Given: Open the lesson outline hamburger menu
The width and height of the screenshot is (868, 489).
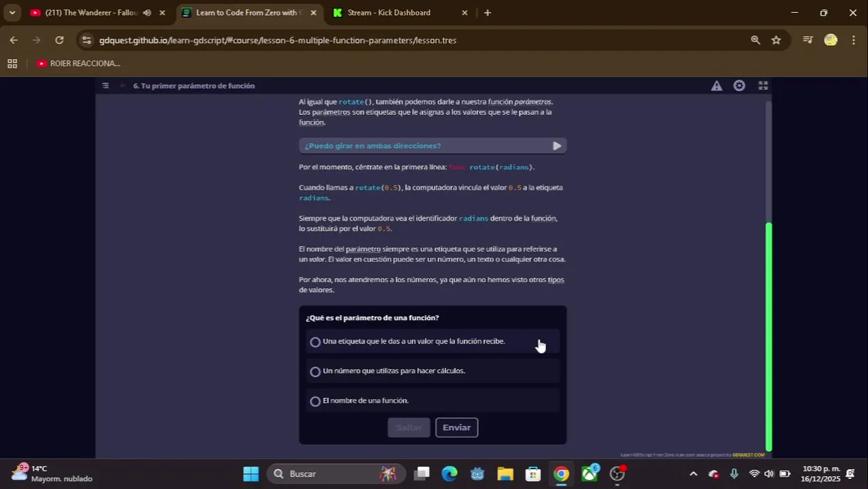Looking at the screenshot, I should point(105,86).
